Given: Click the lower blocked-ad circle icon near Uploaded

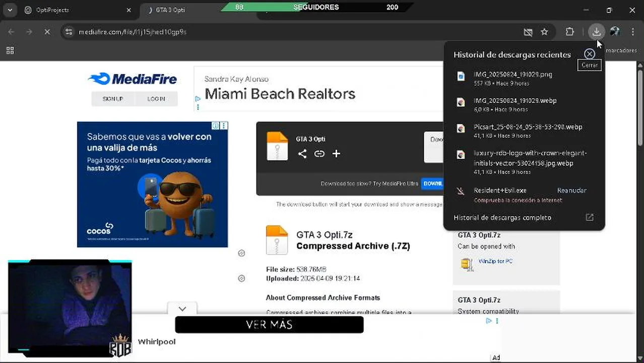Looking at the screenshot, I should (x=241, y=278).
